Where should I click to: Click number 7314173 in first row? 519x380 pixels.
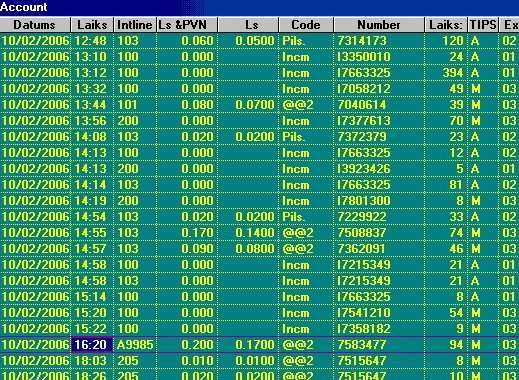[x=362, y=41]
